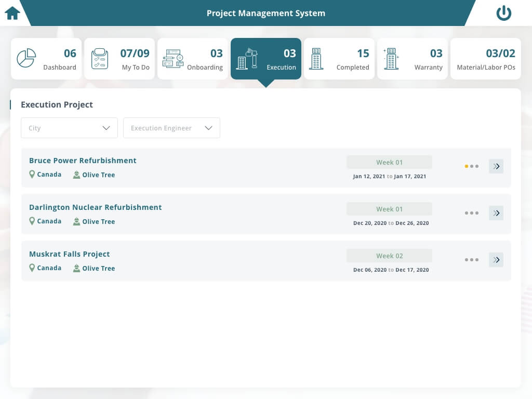Click status dots for Bruce Power
Screen dimensions: 532x399
(472, 166)
